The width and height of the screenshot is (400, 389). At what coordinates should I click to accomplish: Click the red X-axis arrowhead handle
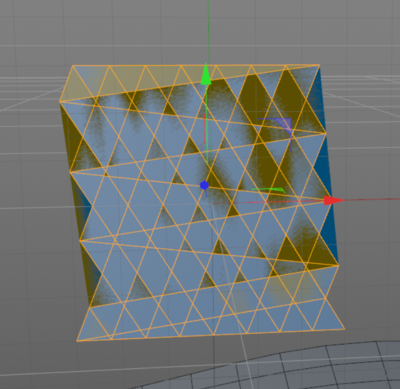click(334, 200)
